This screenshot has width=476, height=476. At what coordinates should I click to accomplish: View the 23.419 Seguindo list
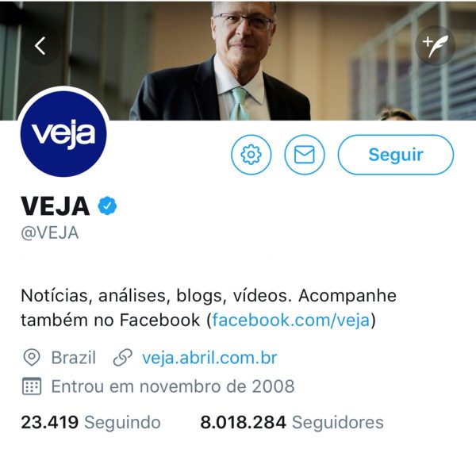click(90, 422)
